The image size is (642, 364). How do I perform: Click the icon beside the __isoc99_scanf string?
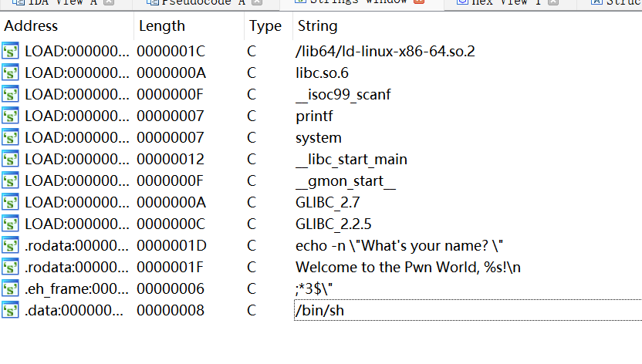[11, 95]
